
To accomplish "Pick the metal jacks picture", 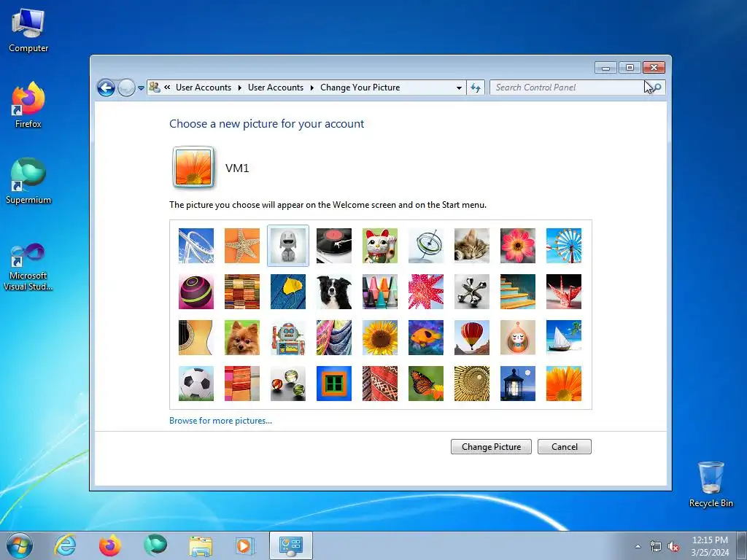I will click(472, 292).
